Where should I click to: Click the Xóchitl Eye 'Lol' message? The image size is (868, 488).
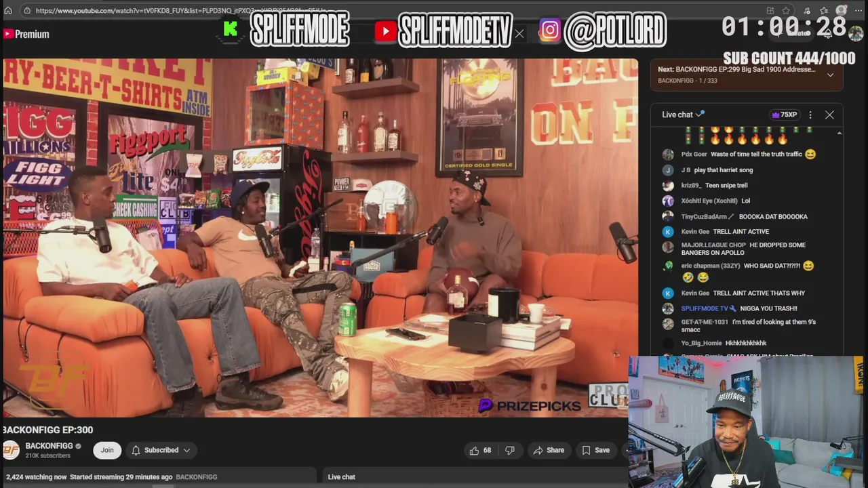pyautogui.click(x=746, y=201)
